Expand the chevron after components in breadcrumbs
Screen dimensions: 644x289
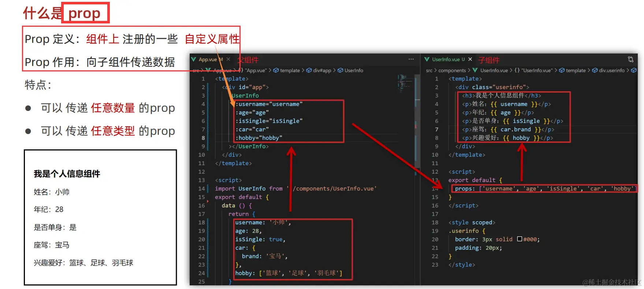click(469, 70)
